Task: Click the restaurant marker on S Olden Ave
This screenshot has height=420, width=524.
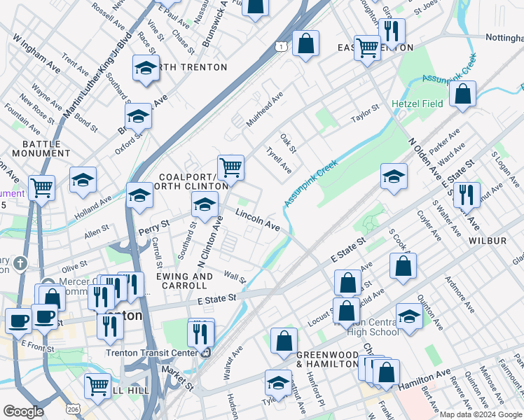Action: click(x=467, y=196)
